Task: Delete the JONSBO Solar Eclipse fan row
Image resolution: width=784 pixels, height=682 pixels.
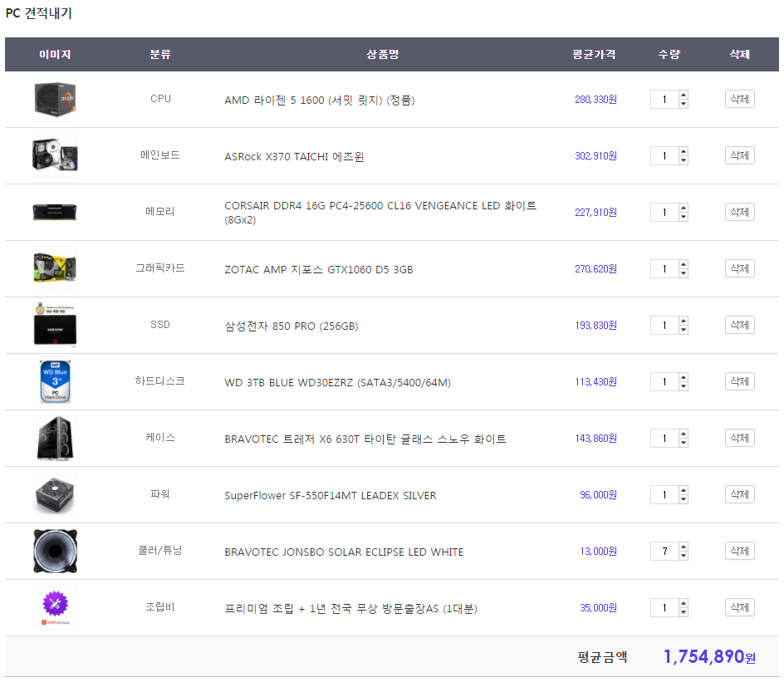Action: pyautogui.click(x=739, y=551)
